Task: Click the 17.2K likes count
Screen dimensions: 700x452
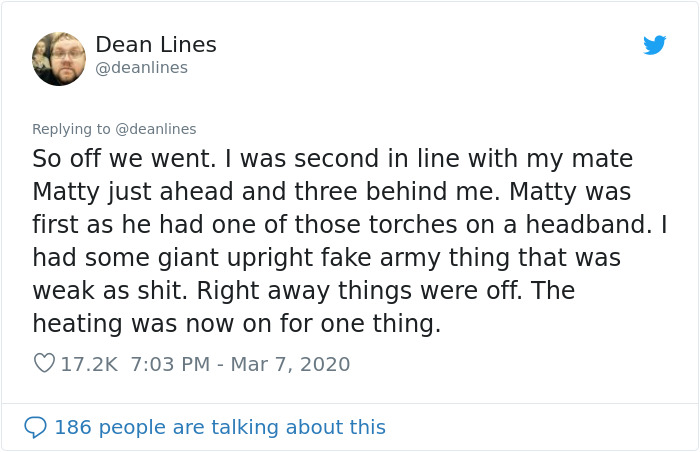Action: pyautogui.click(x=89, y=364)
